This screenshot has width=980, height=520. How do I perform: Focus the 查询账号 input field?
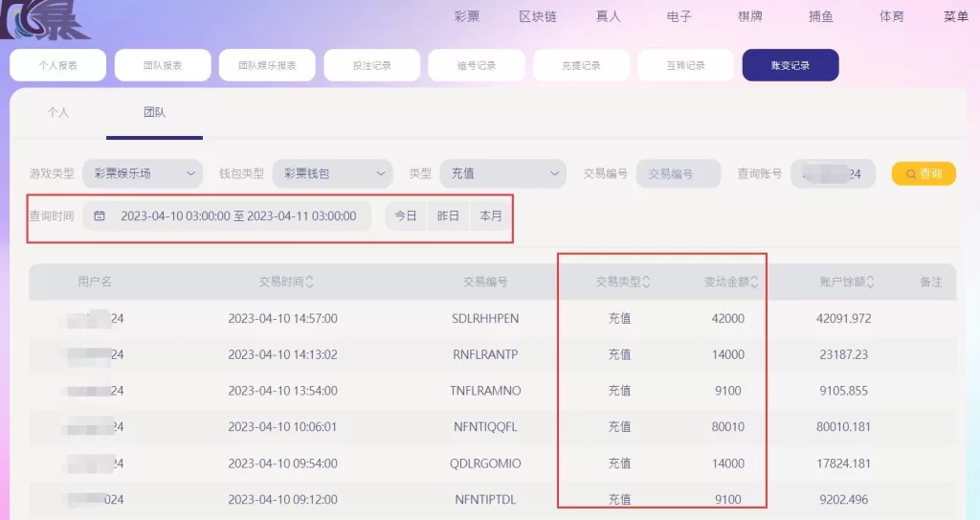click(x=833, y=173)
